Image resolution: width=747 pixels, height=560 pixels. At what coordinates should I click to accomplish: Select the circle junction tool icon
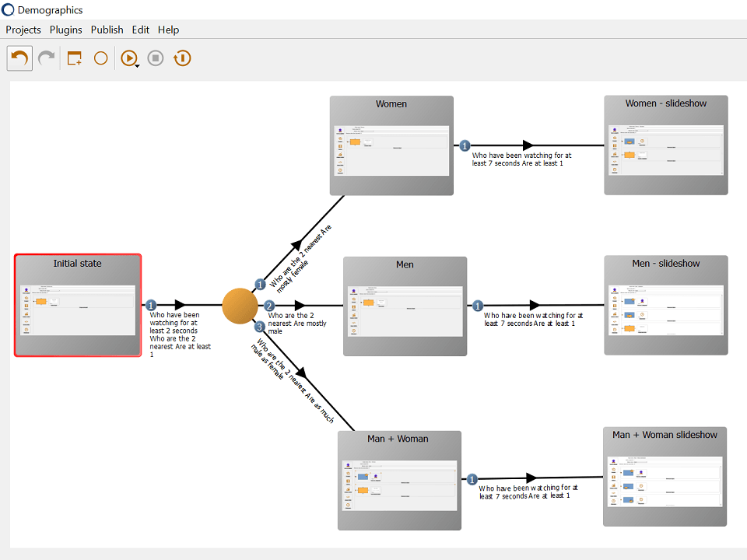(x=100, y=58)
